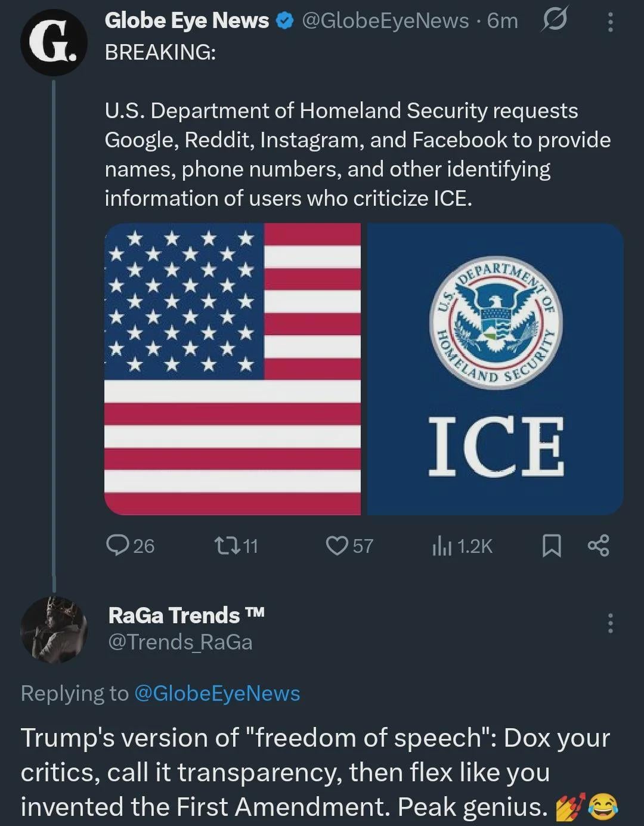The image size is (644, 826).
Task: Open the BREAKING tweet text body
Action: pyautogui.click(x=357, y=154)
